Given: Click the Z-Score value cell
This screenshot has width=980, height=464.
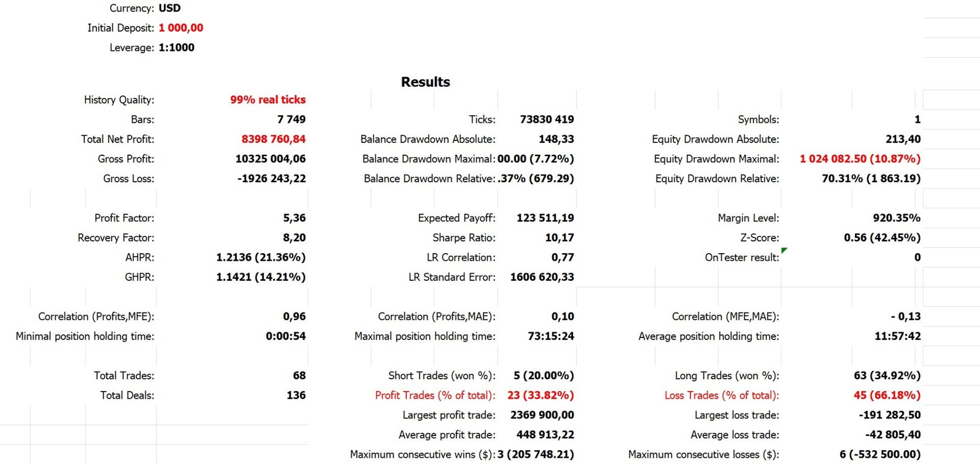Looking at the screenshot, I should [x=881, y=238].
